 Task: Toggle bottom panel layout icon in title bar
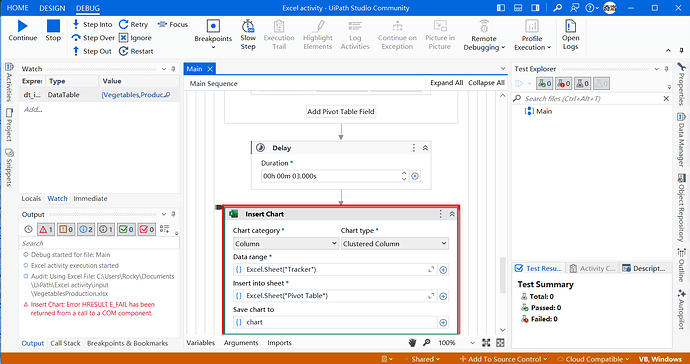pos(518,8)
